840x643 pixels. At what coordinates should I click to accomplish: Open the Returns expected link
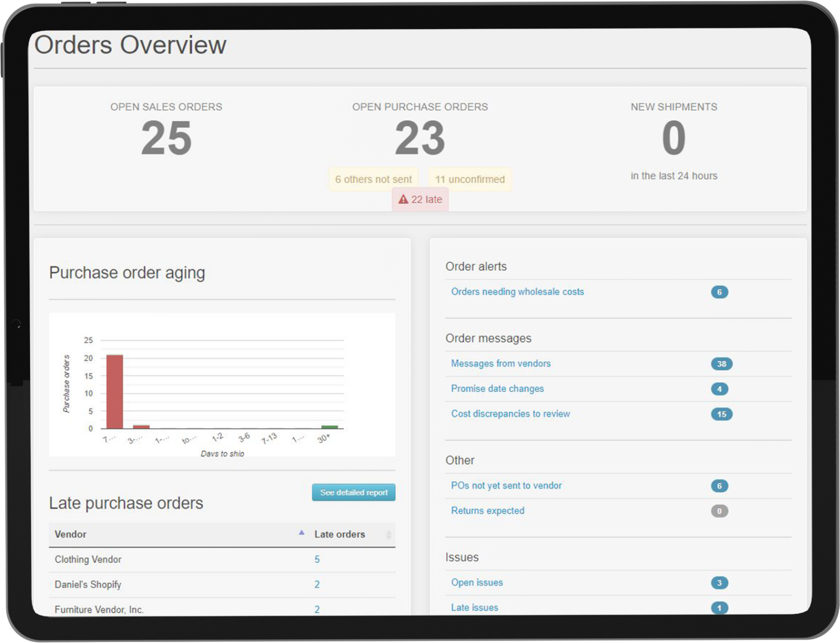[487, 511]
